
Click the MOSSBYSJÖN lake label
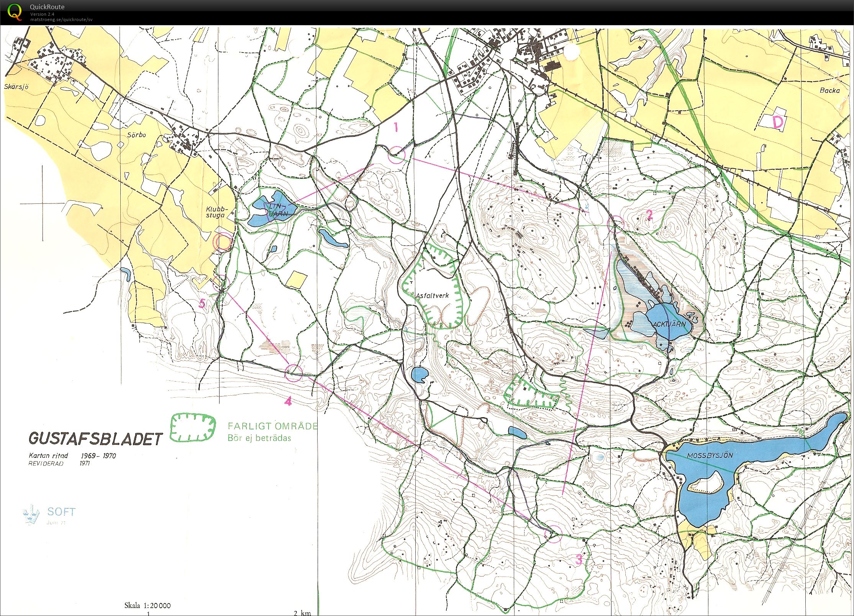710,455
